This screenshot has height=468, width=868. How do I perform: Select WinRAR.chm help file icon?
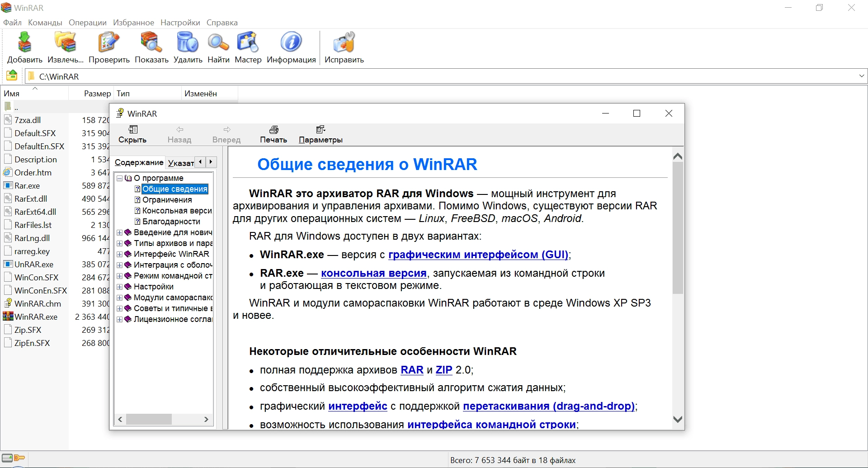pos(8,303)
